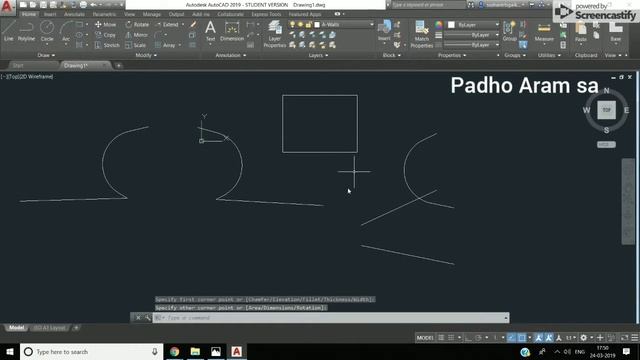The height and width of the screenshot is (360, 640).
Task: Click the Plot printer icon in quick access toolbar
Action: coord(83,5)
